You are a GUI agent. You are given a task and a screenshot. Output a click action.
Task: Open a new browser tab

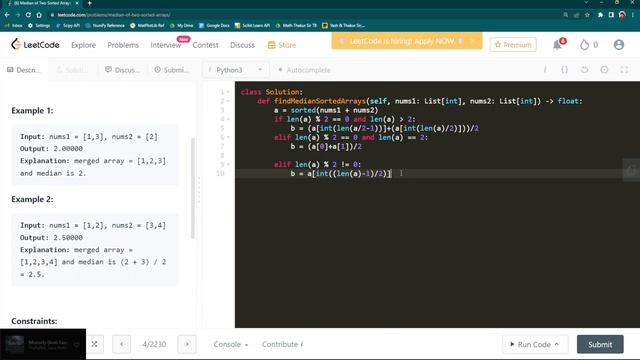click(x=89, y=3)
